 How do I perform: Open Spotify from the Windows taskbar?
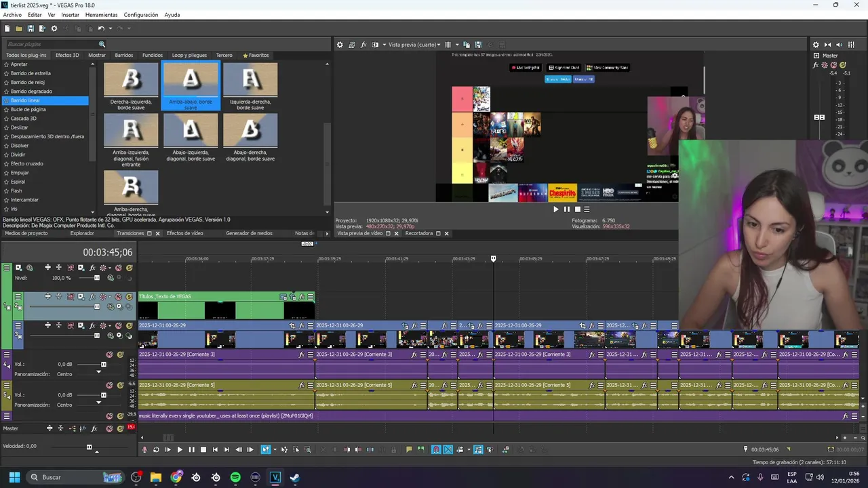point(235,477)
